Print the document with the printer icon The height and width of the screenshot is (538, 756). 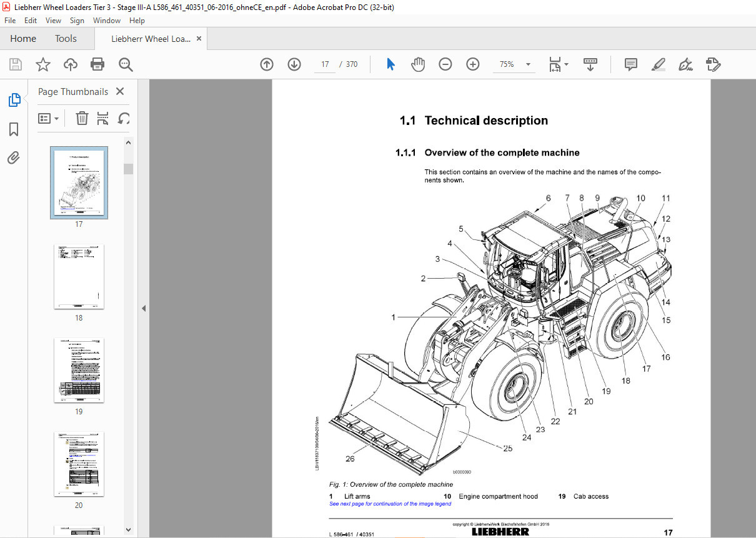[97, 64]
